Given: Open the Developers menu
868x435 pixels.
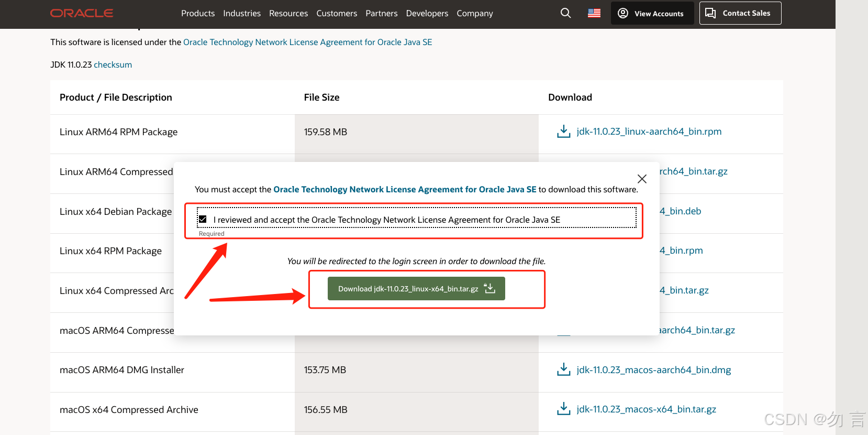Looking at the screenshot, I should pos(427,13).
